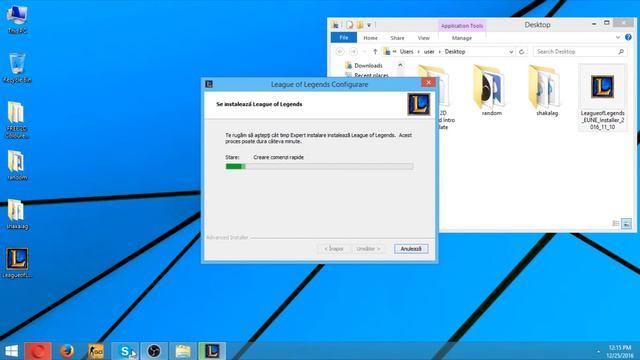The image size is (640, 360).
Task: Select the shakalag folder in Explorer window
Action: pyautogui.click(x=547, y=91)
